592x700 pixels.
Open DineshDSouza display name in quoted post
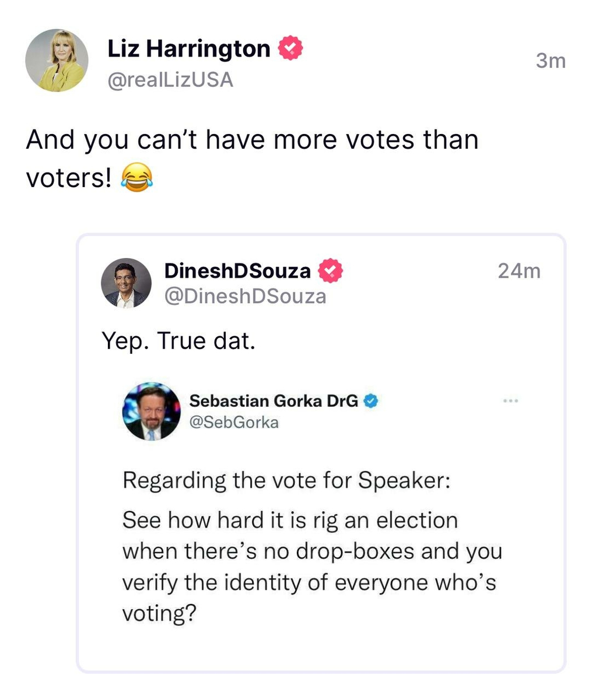point(237,270)
